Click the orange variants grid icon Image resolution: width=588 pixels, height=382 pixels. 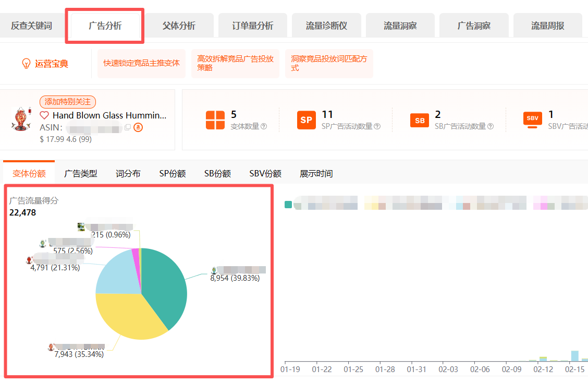pos(215,120)
